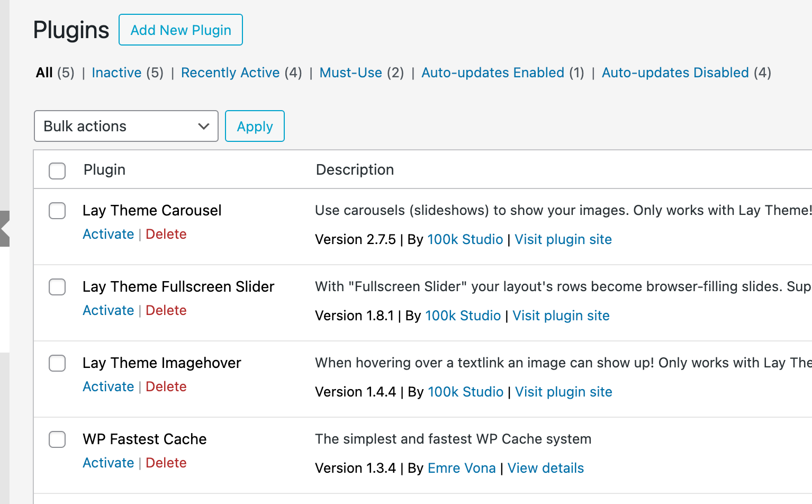
Task: Check the WP Fastest Cache checkbox
Action: pos(57,439)
